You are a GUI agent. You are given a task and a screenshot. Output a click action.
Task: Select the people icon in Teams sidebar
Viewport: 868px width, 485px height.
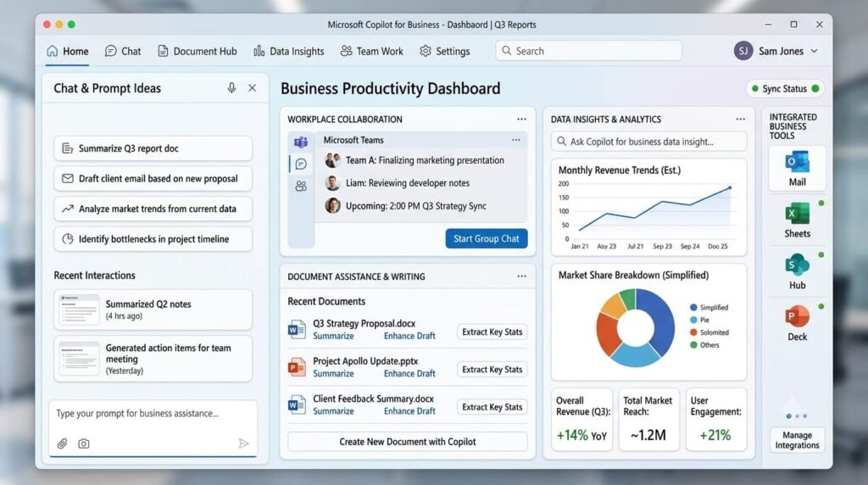click(x=301, y=186)
